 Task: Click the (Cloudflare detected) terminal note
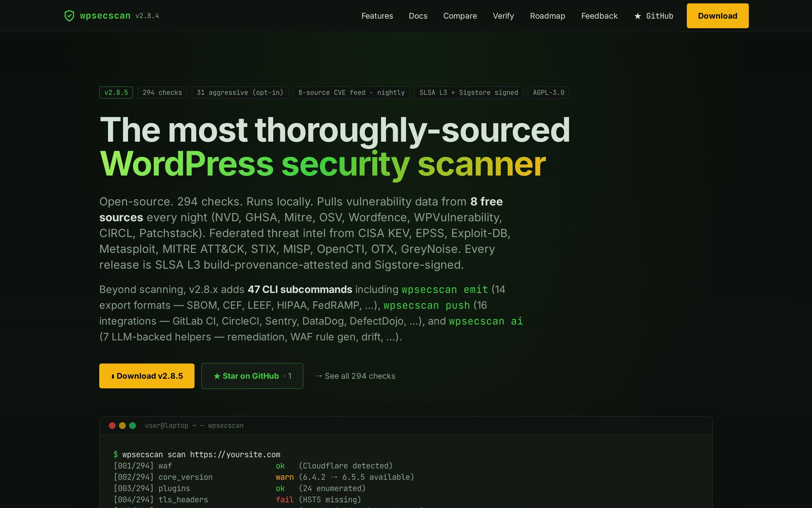(x=346, y=466)
